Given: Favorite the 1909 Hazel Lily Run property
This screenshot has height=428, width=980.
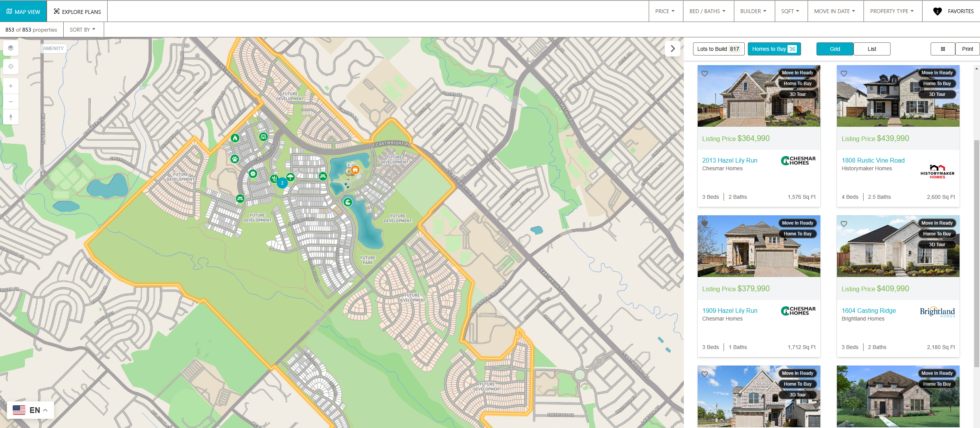Looking at the screenshot, I should click(705, 223).
